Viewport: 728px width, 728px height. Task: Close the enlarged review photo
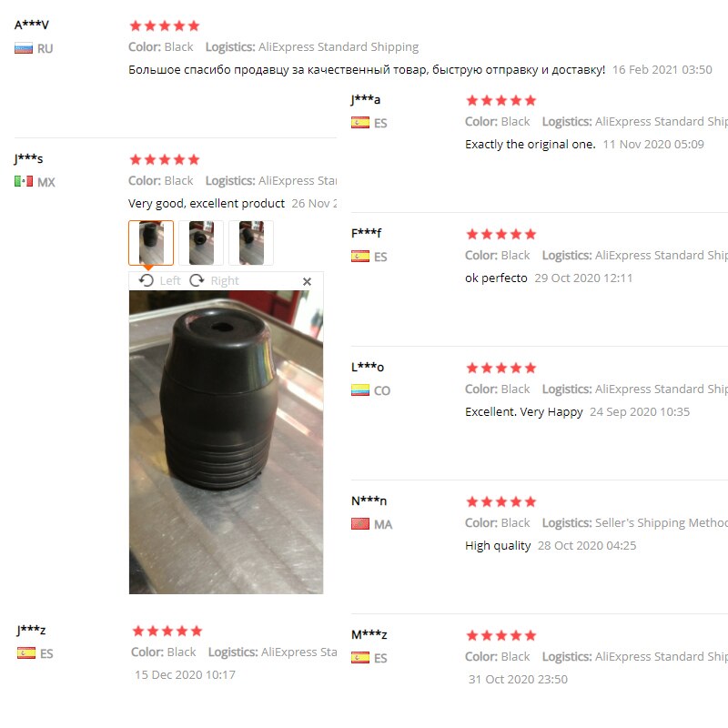click(x=307, y=281)
